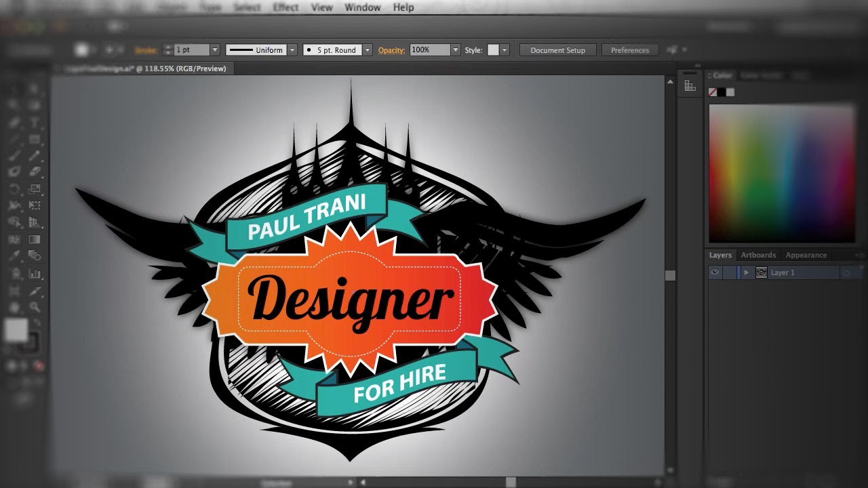Screen dimensions: 868x488
Task: Select the Blend tool
Action: click(x=35, y=256)
